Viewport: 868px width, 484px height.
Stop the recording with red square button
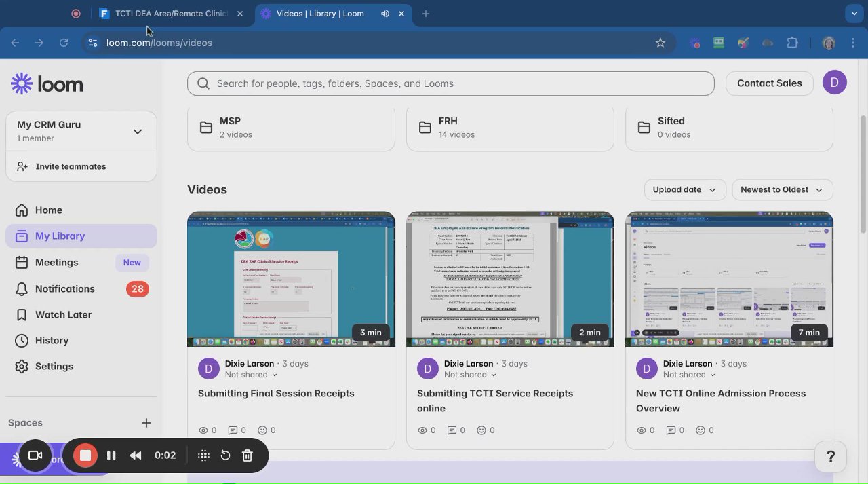85,455
